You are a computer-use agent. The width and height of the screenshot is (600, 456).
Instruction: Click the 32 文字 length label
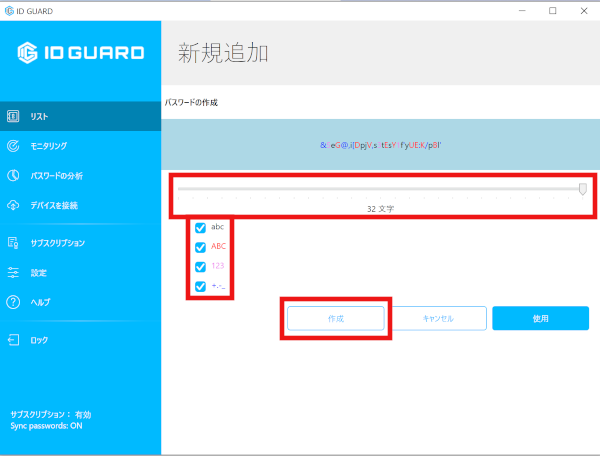(380, 209)
